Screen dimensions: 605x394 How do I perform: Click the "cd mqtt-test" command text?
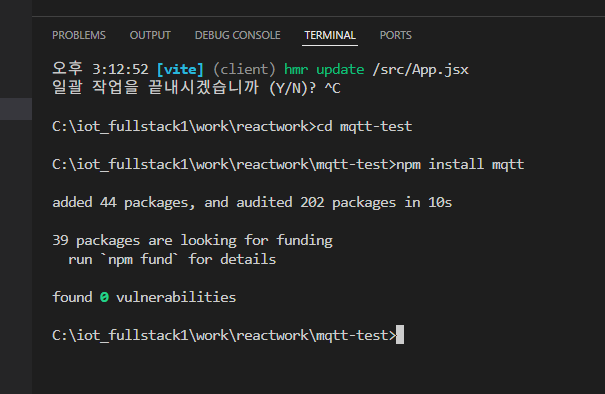pos(364,127)
